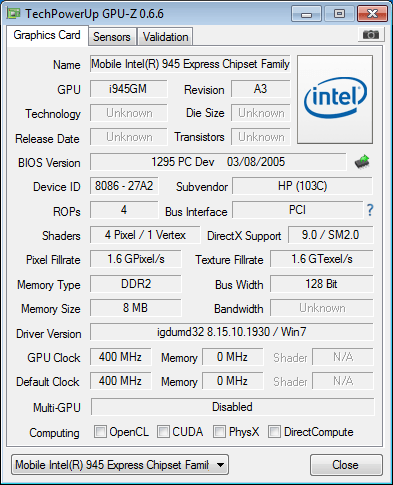Click the Texture Fillrate field 1.6 GTexel/s
This screenshot has height=485, width=393.
(322, 259)
